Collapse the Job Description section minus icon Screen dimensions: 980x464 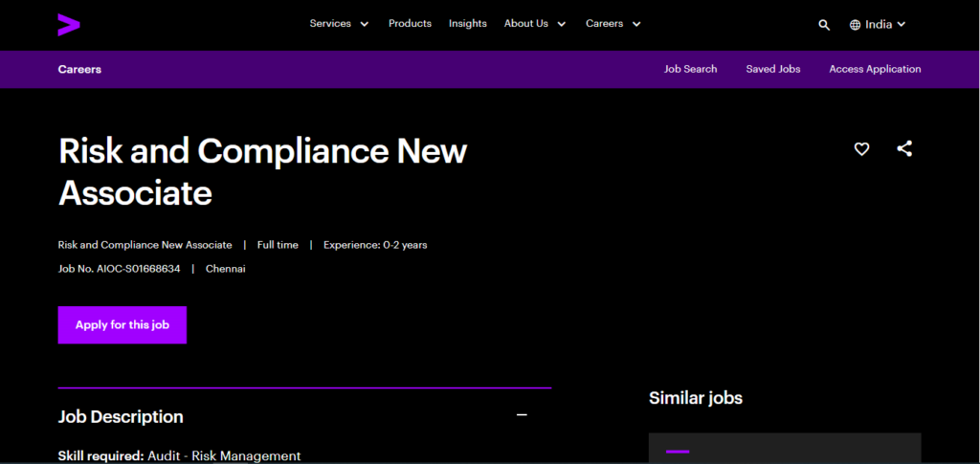tap(522, 414)
